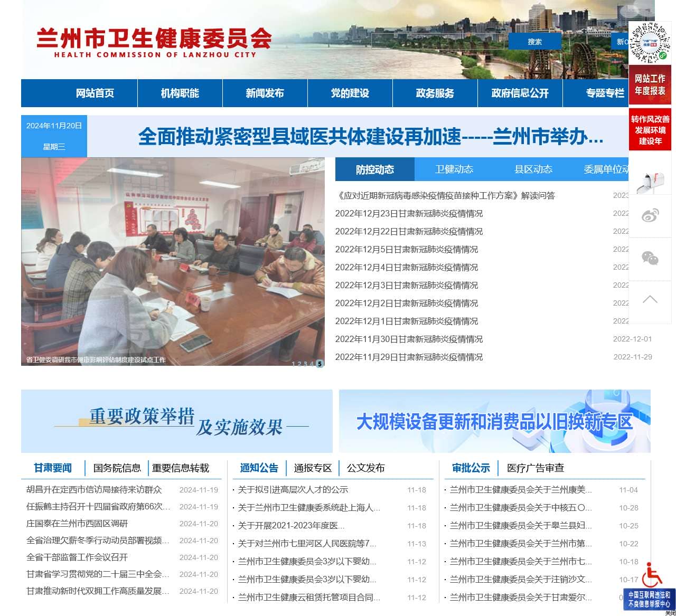Click the 搜索 search button
Image resolution: width=676 pixels, height=616 pixels.
(x=534, y=42)
